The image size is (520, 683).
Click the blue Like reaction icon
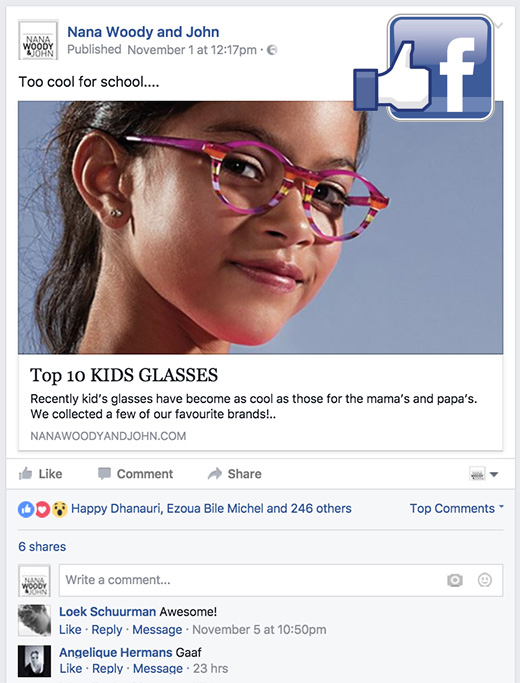[x=26, y=509]
